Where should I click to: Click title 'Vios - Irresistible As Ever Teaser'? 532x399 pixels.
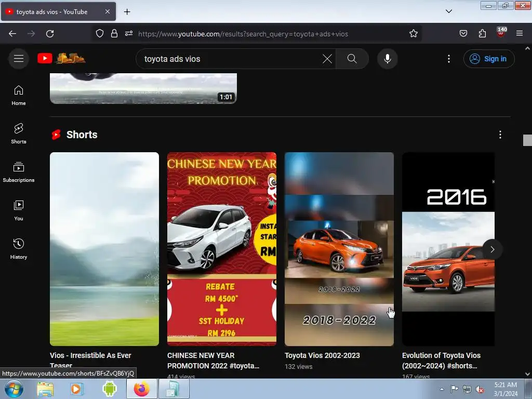pos(90,361)
